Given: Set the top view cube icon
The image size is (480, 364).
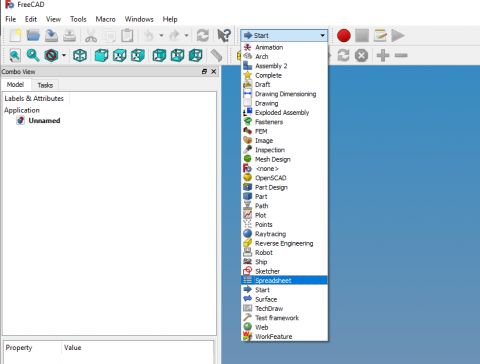Looking at the screenshot, I should pos(119,55).
